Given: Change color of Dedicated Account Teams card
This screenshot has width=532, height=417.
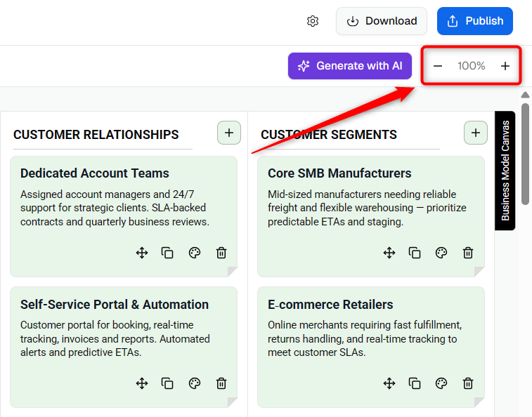Looking at the screenshot, I should 195,253.
